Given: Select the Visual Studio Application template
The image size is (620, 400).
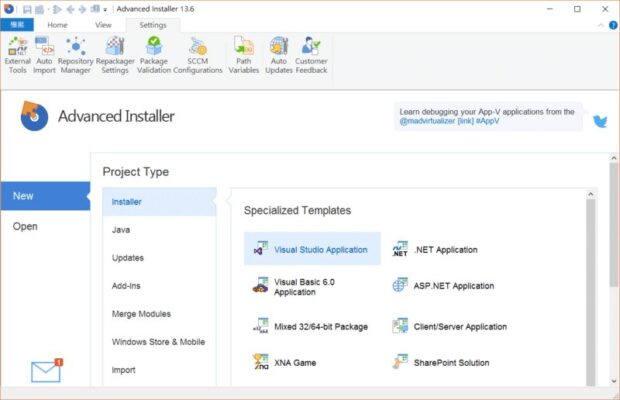Looking at the screenshot, I should pos(312,249).
